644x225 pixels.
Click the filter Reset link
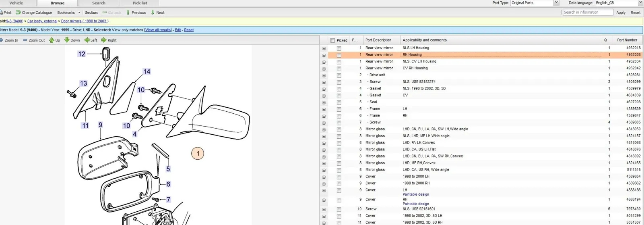[189, 30]
